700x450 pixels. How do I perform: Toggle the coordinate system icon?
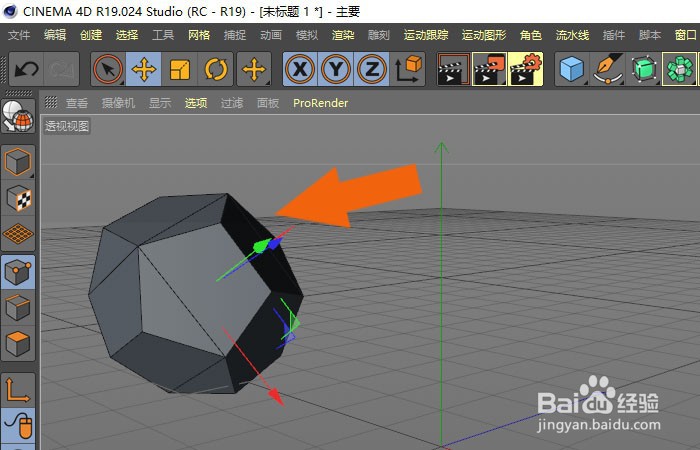408,69
